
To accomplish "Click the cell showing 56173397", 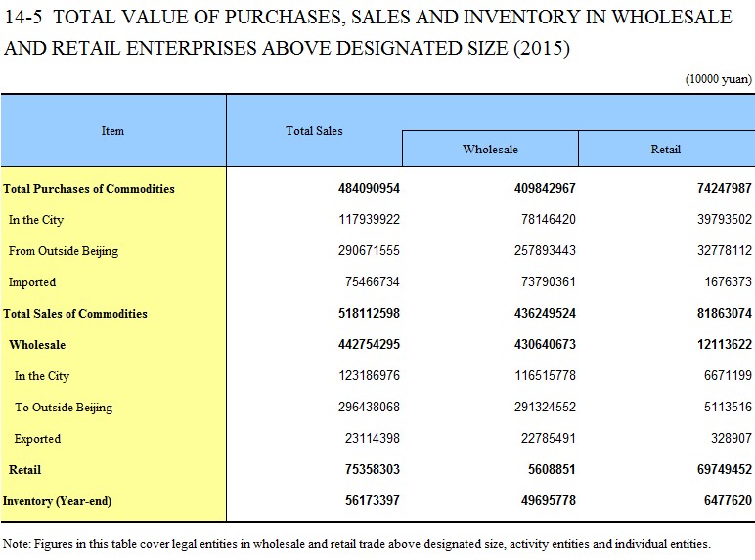I will pos(373,500).
